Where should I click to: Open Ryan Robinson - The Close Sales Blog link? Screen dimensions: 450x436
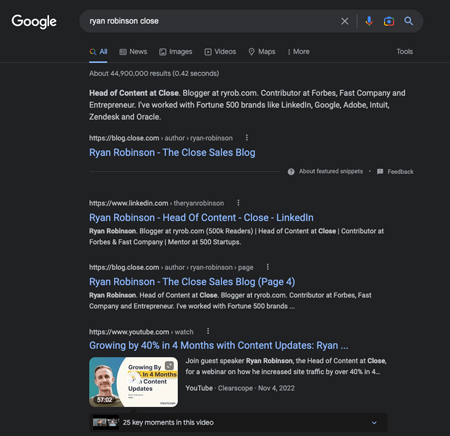coord(172,153)
